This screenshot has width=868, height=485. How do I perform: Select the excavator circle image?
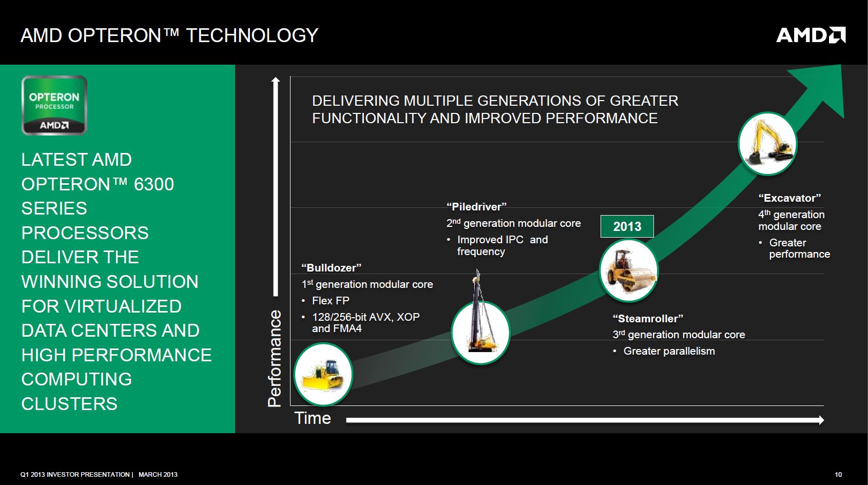point(767,144)
